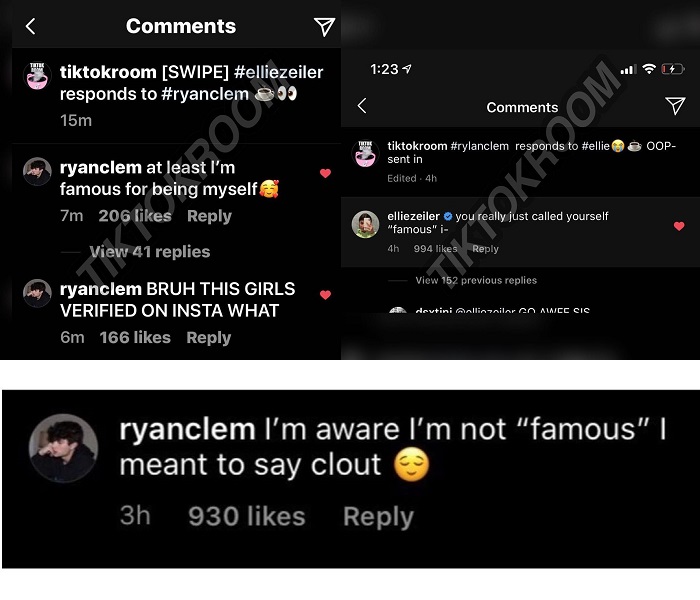Tap the send paper-plane icon in right Comments screen
Screen dimensions: 700x600
coord(675,106)
